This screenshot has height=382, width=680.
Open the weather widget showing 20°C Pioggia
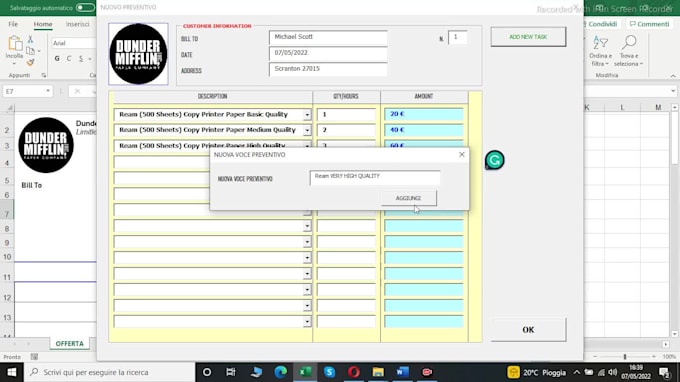(537, 372)
